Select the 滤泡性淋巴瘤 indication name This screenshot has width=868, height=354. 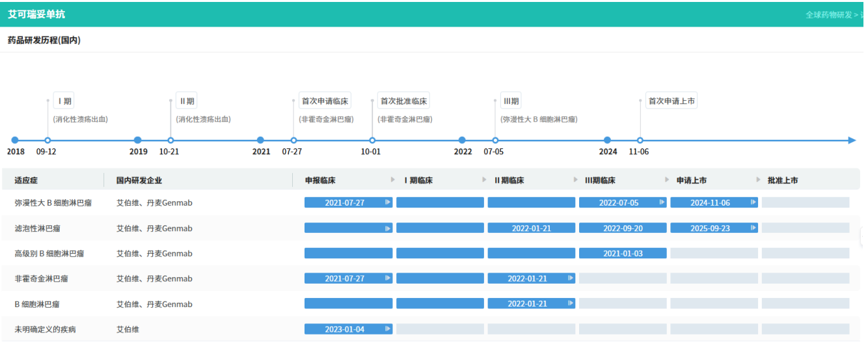point(37,228)
